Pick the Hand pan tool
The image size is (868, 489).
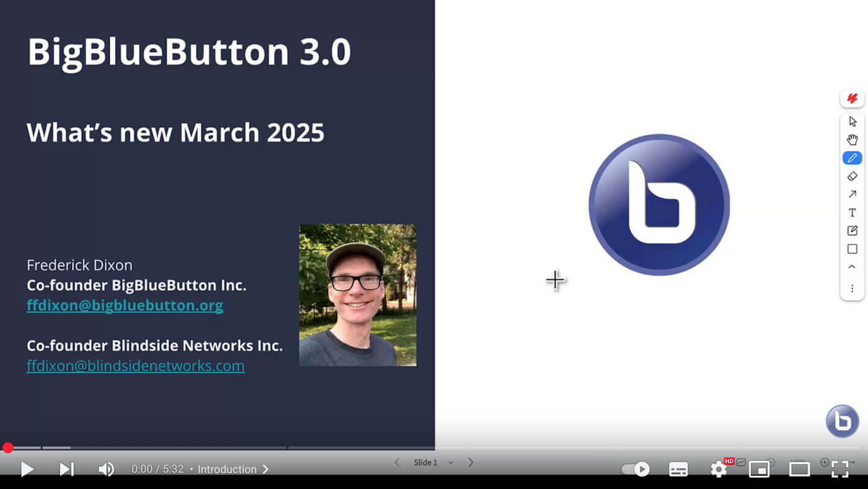click(x=852, y=140)
